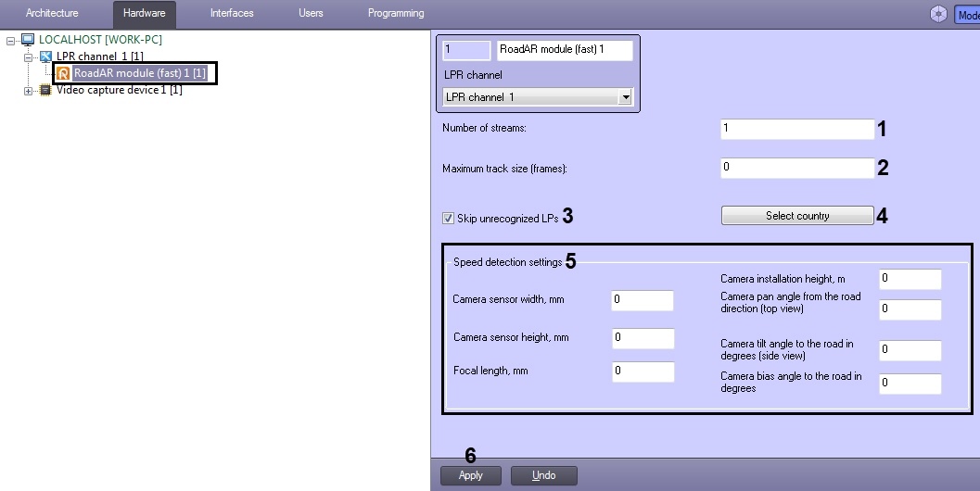980x491 pixels.
Task: Click the Camera tilt angle field
Action: pyautogui.click(x=910, y=350)
